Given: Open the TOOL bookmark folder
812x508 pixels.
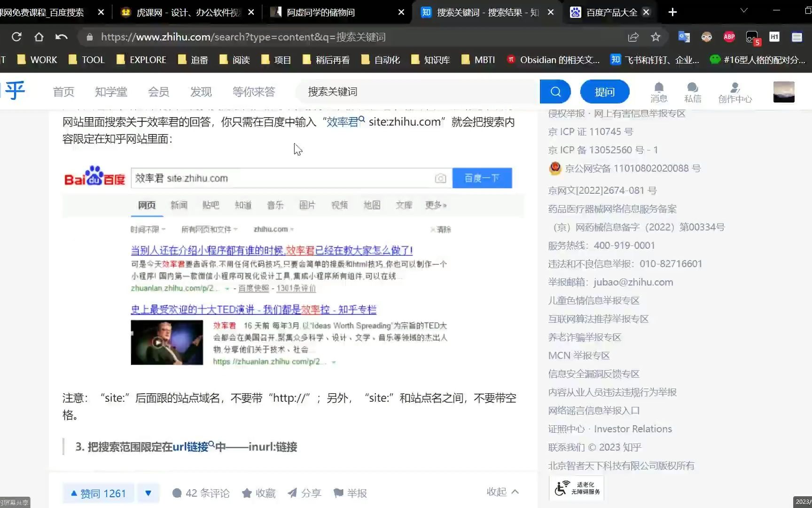Looking at the screenshot, I should [86, 60].
